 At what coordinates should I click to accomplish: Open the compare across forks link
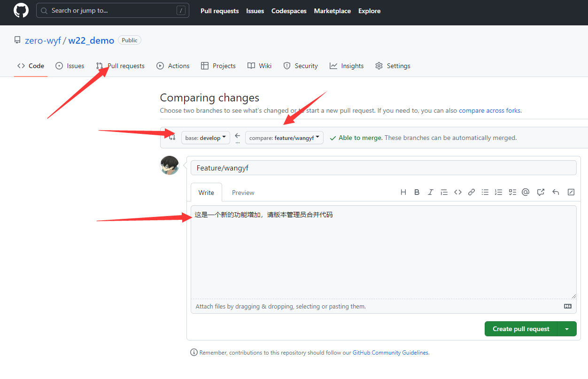coord(489,110)
